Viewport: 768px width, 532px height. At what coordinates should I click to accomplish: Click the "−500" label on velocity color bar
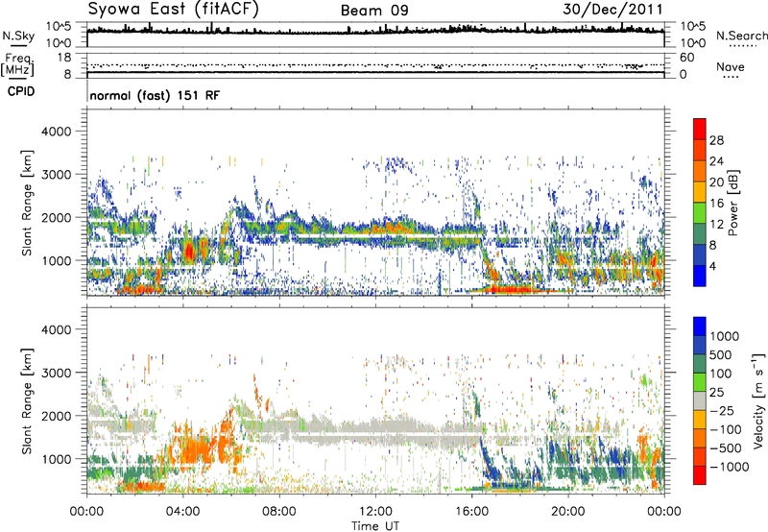(x=726, y=447)
